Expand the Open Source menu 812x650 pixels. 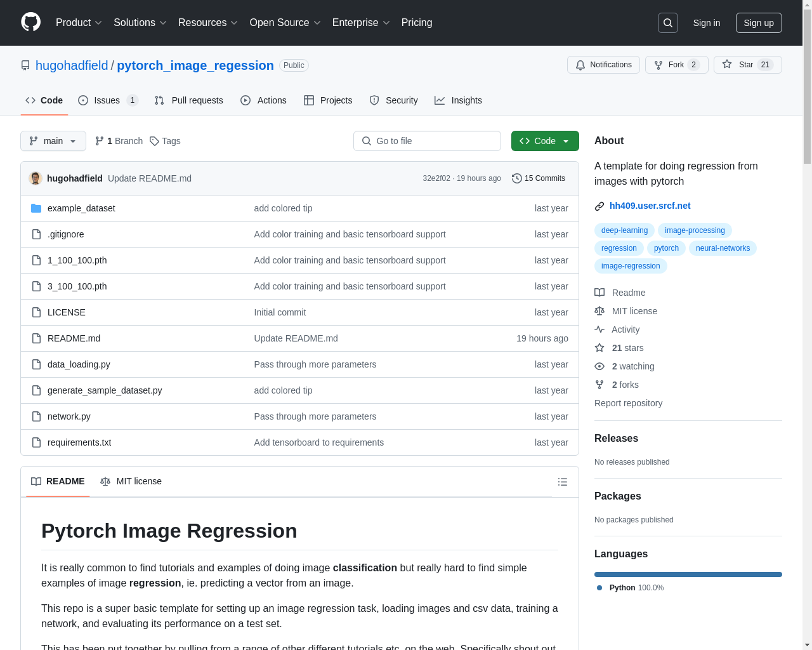click(x=285, y=23)
